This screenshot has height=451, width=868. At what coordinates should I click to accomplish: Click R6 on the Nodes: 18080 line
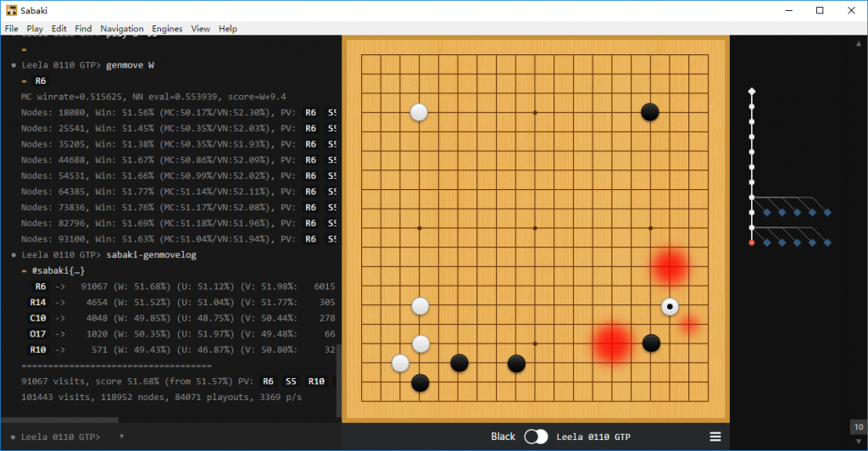(x=310, y=113)
